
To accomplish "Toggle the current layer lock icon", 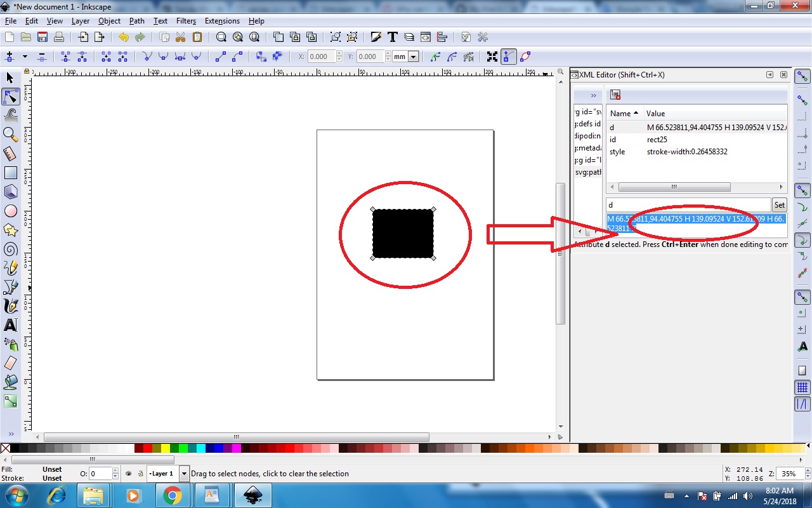I will pyautogui.click(x=140, y=474).
